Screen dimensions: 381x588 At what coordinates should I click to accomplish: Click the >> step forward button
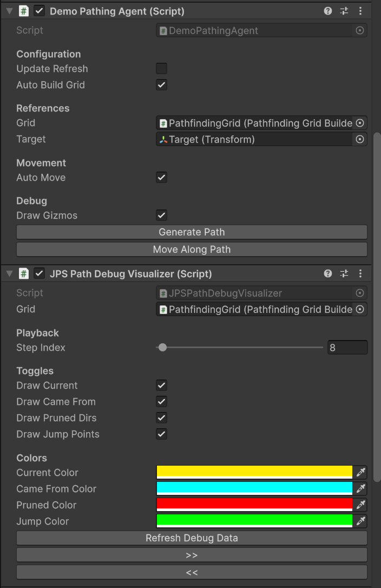192,555
